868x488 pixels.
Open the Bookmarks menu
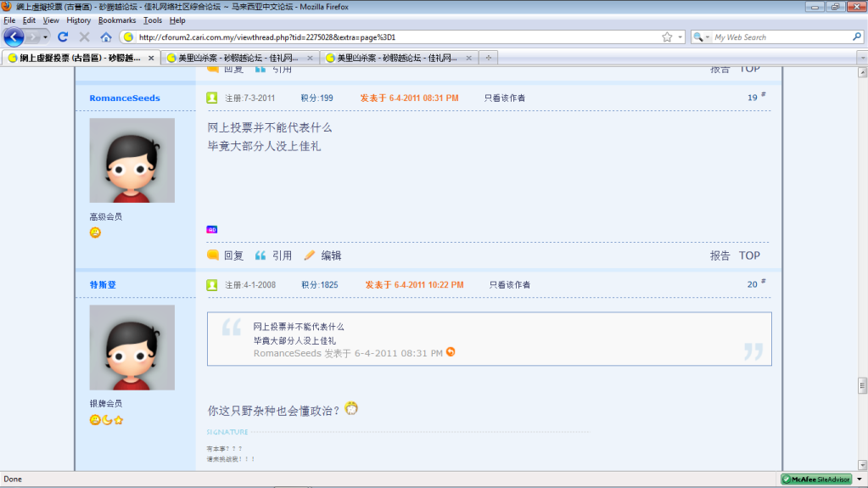(116, 20)
